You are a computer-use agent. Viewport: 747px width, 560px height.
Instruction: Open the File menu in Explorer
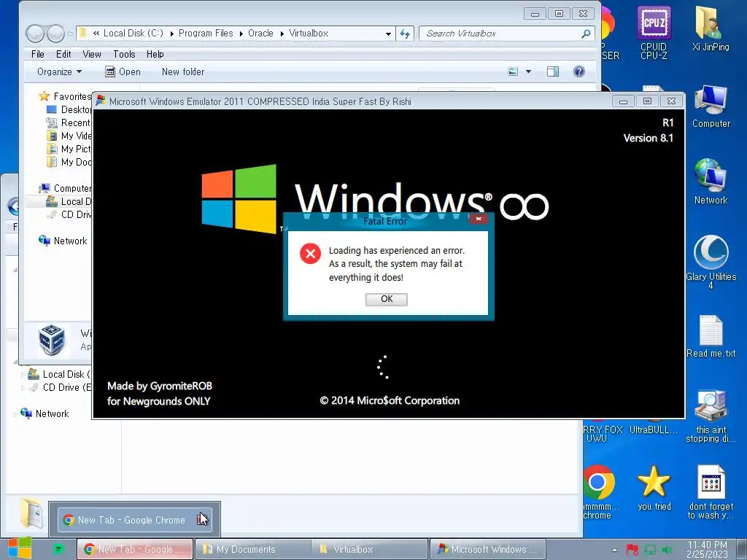pyautogui.click(x=38, y=54)
